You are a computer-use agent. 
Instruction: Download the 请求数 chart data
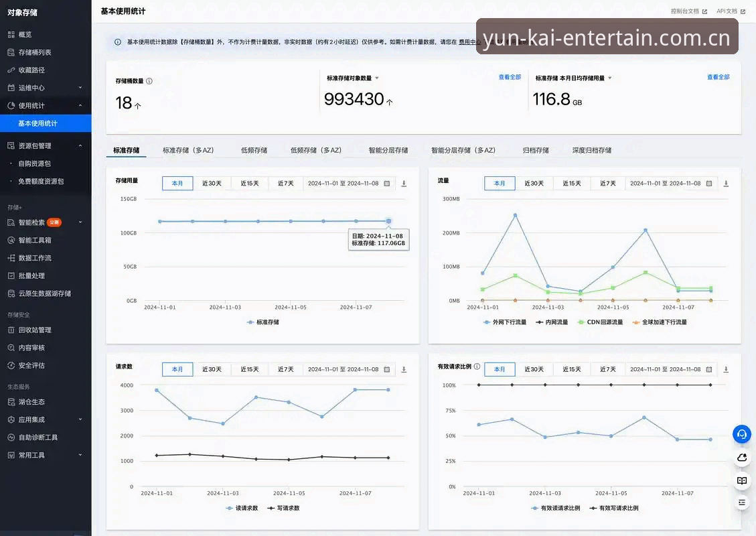tap(404, 370)
